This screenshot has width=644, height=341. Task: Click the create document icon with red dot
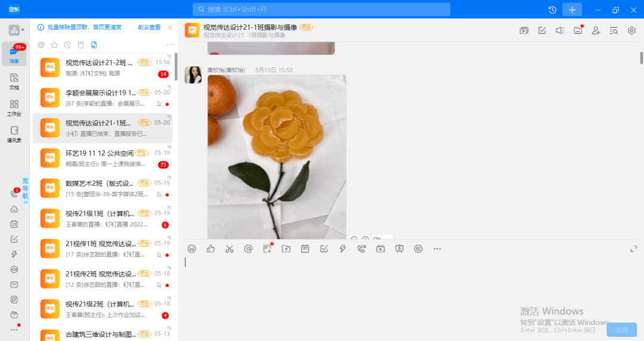(268, 248)
